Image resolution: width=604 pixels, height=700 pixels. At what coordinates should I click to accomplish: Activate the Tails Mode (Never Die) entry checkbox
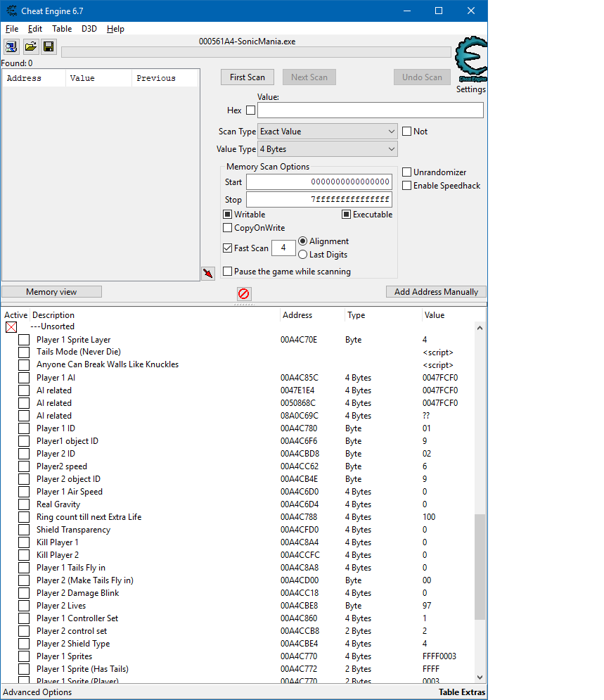tap(24, 352)
